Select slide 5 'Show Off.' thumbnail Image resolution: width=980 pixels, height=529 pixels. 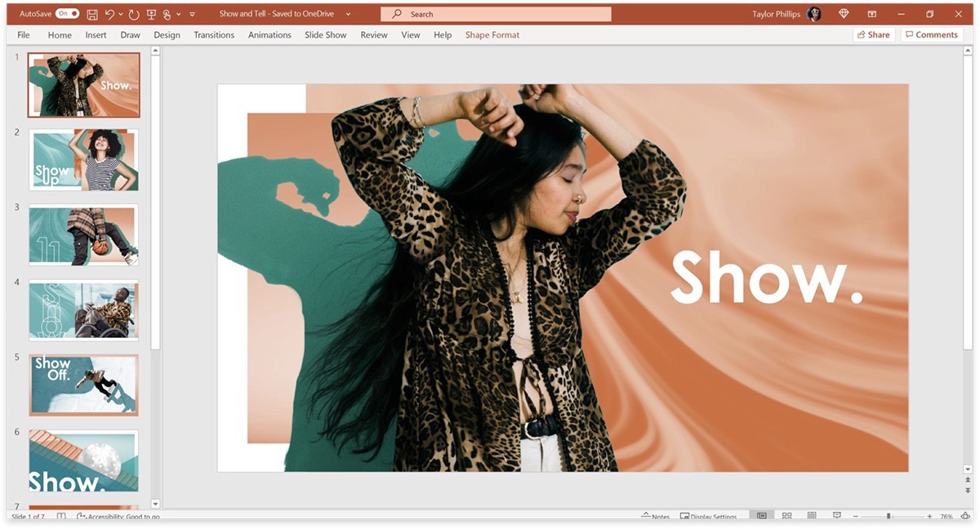(83, 385)
